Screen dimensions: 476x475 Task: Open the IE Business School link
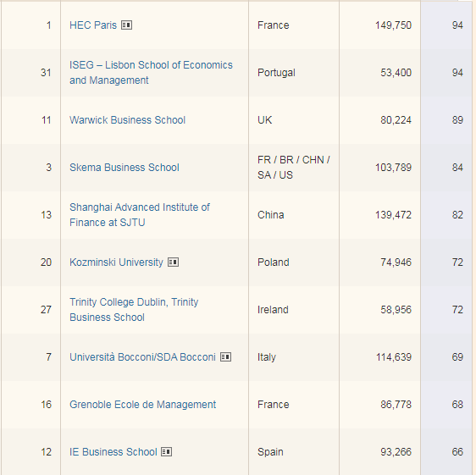(113, 452)
